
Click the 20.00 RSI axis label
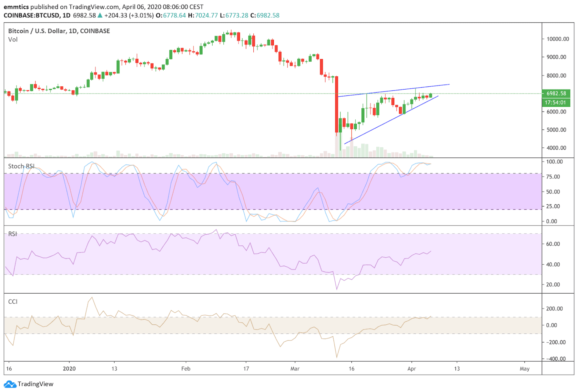coord(553,285)
